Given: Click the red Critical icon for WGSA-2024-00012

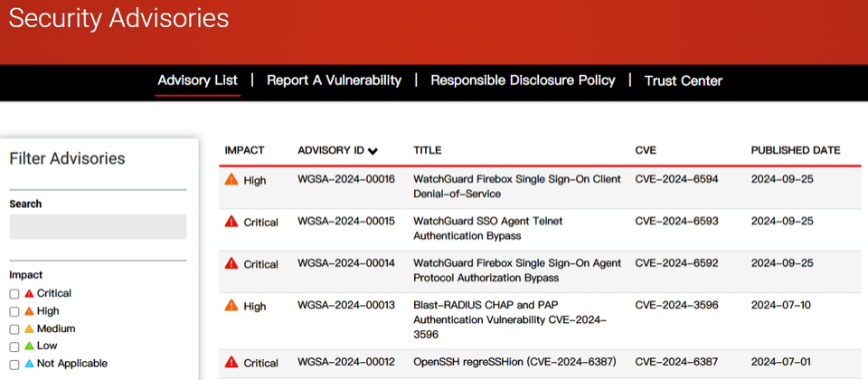Looking at the screenshot, I should (x=231, y=362).
